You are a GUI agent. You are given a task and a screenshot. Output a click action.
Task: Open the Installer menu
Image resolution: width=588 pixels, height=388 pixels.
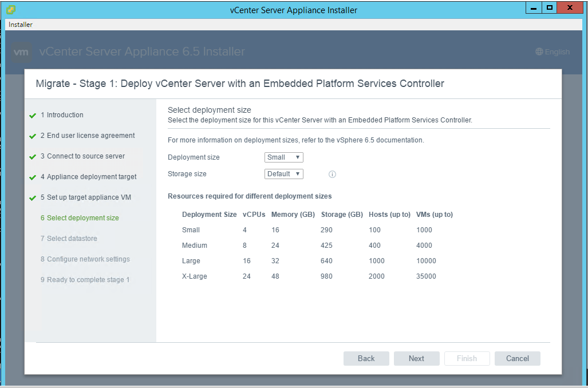click(21, 25)
